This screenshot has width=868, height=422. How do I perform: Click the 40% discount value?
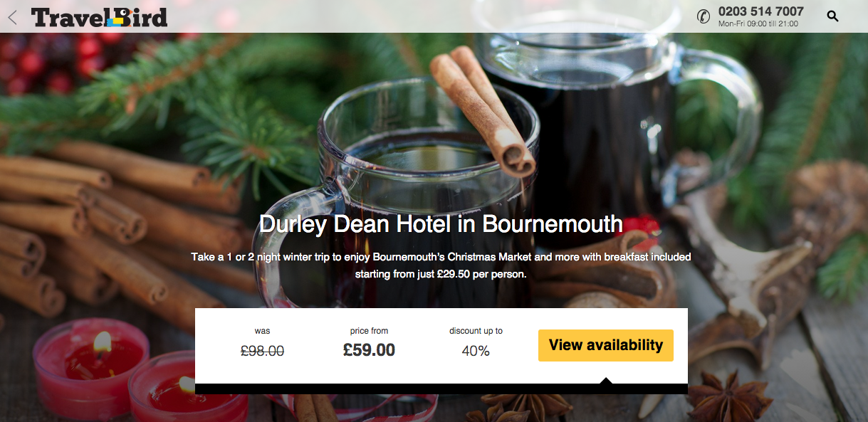pos(476,351)
